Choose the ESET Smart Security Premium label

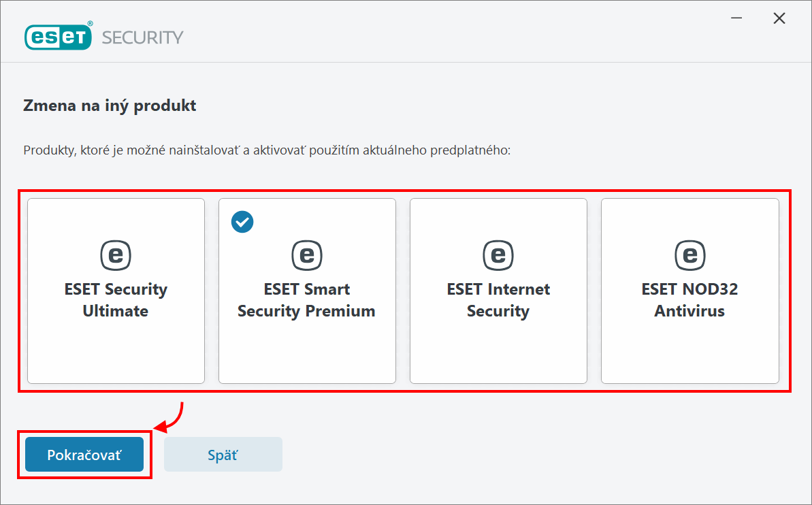pos(307,300)
